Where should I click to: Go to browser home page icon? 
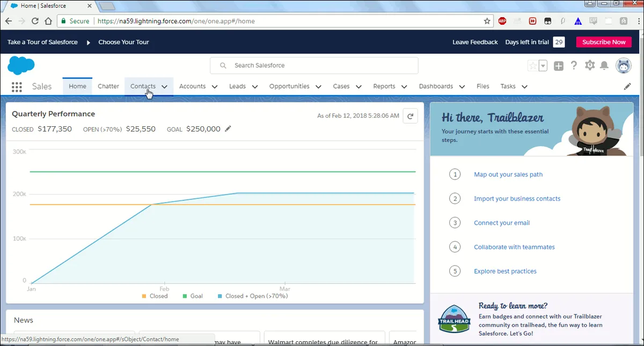click(x=48, y=21)
